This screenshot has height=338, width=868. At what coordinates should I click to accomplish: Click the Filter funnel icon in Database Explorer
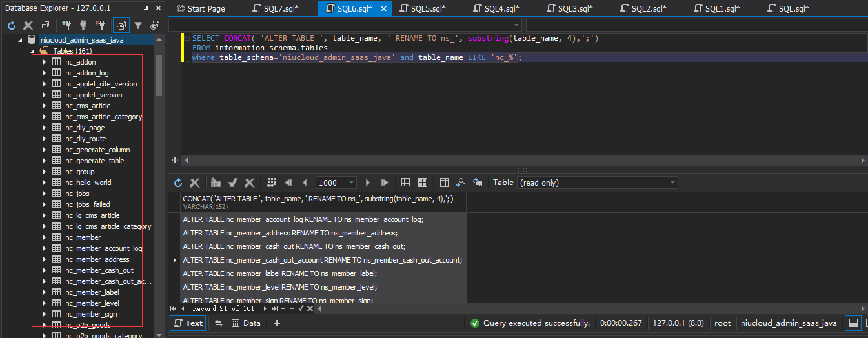(137, 25)
